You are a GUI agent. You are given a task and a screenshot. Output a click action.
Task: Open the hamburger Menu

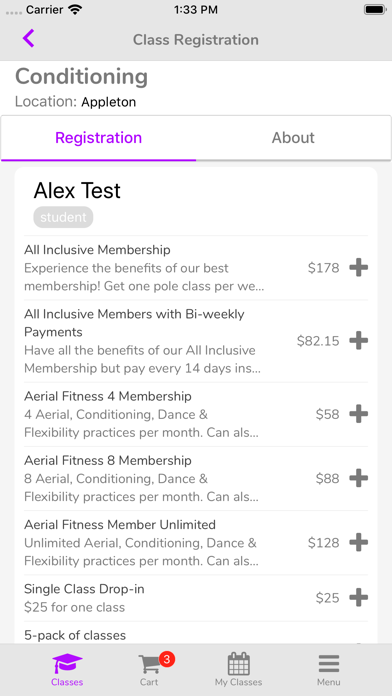pos(329,670)
